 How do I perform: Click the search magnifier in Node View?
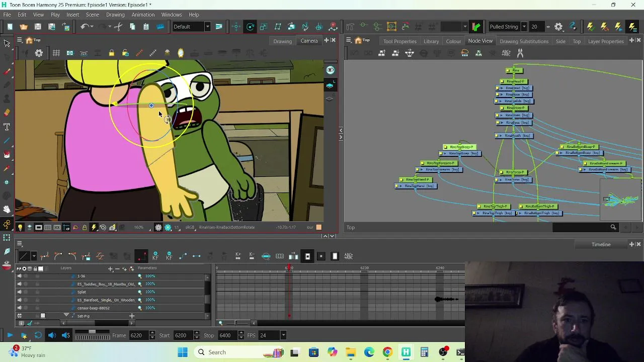click(x=613, y=227)
